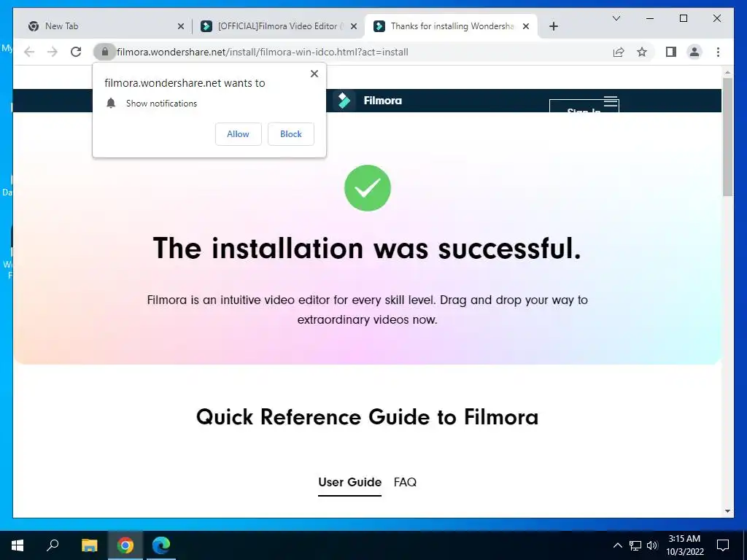Image resolution: width=747 pixels, height=560 pixels.
Task: Click the Chrome forward arrow
Action: (53, 52)
